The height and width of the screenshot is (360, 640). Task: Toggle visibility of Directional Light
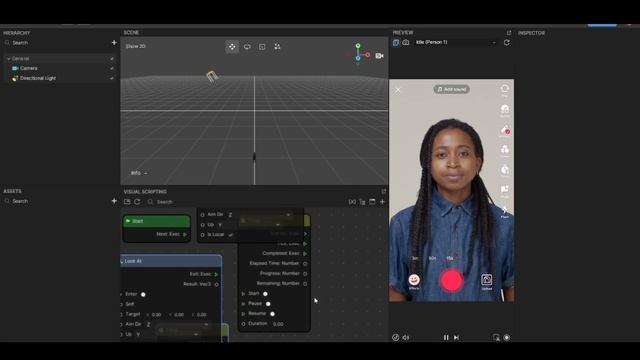click(x=111, y=78)
